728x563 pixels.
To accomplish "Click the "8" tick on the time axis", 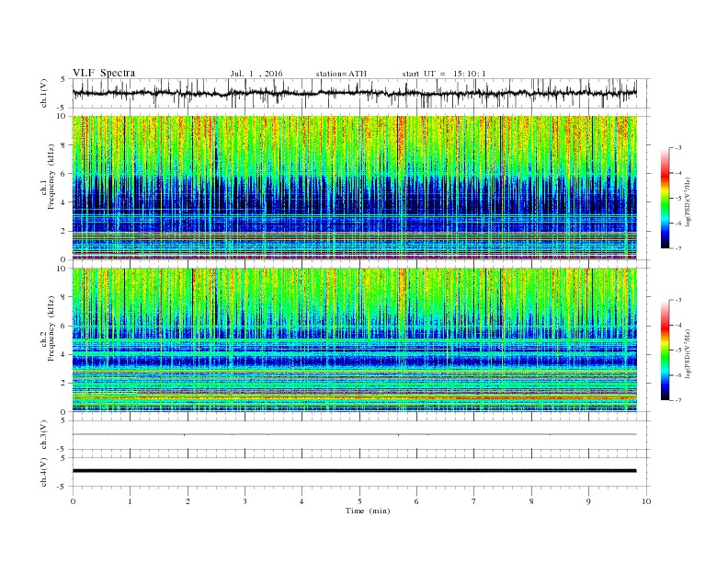I will [531, 501].
